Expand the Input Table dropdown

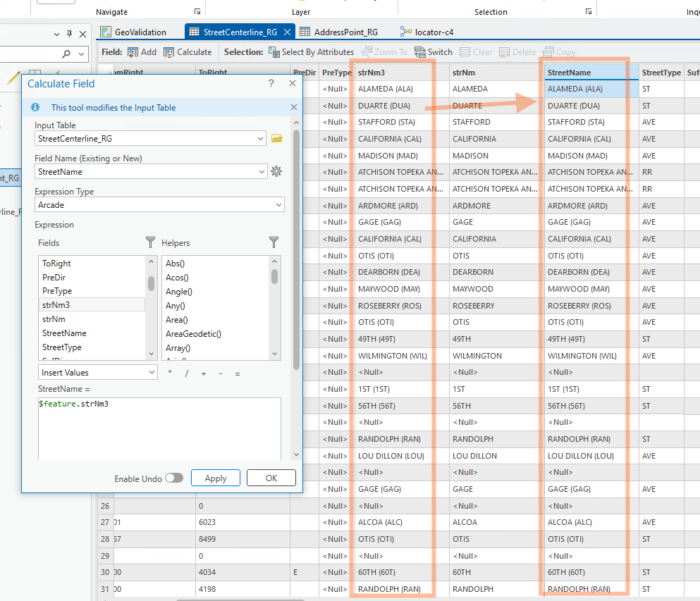pos(262,139)
